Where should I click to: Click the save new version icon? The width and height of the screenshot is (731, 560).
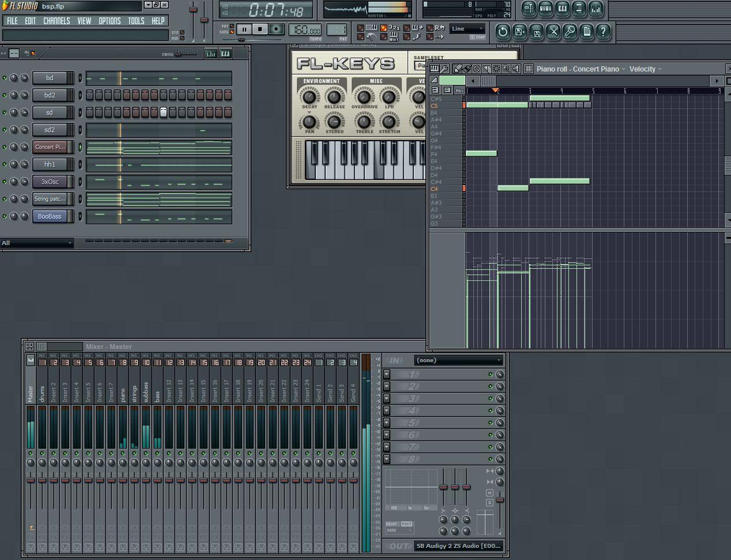(519, 32)
